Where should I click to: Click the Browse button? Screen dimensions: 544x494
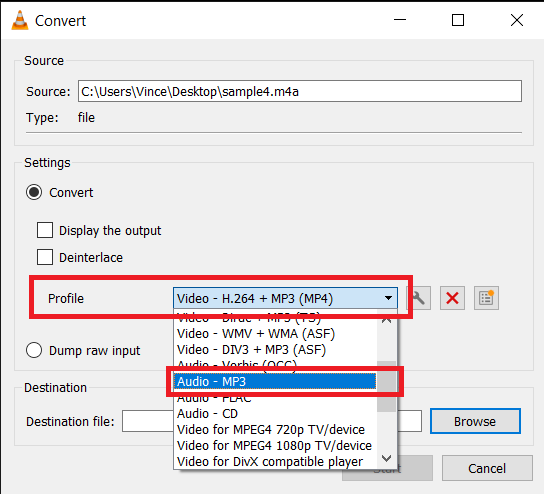coord(475,421)
